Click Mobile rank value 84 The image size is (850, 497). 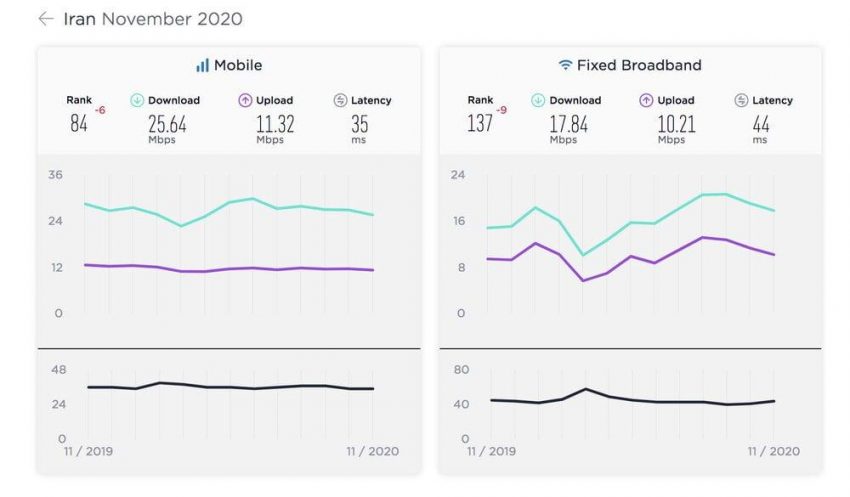pyautogui.click(x=79, y=124)
